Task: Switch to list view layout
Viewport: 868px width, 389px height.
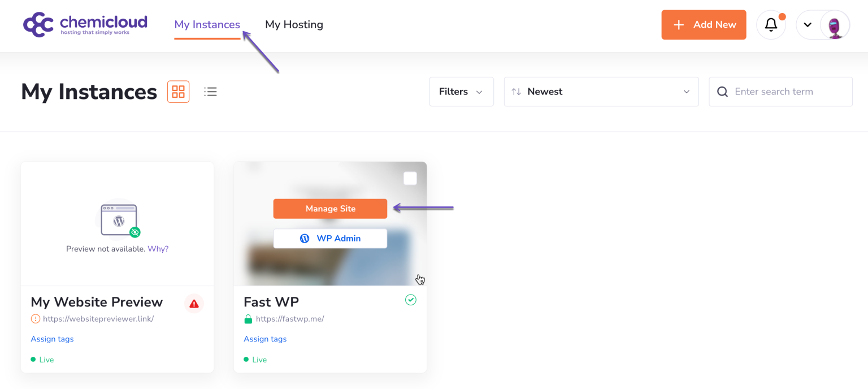Action: [x=210, y=91]
